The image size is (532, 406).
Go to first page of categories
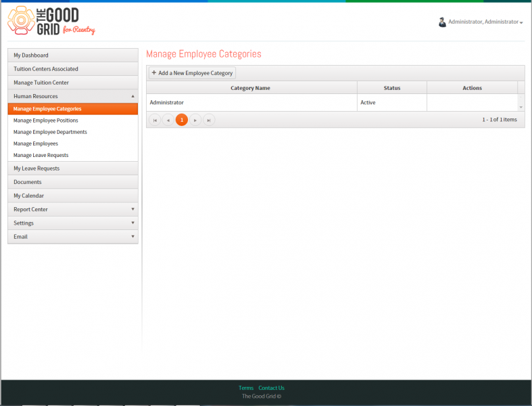coord(155,120)
